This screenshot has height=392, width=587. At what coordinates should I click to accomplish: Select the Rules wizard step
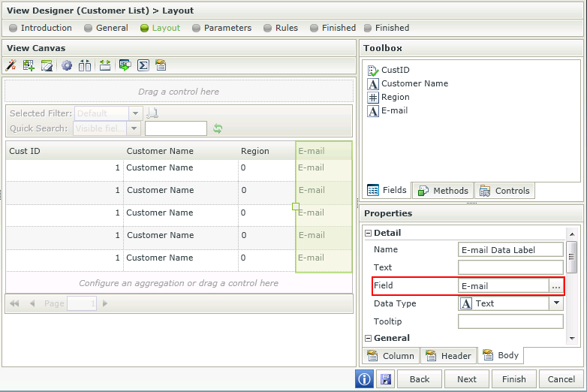(281, 28)
